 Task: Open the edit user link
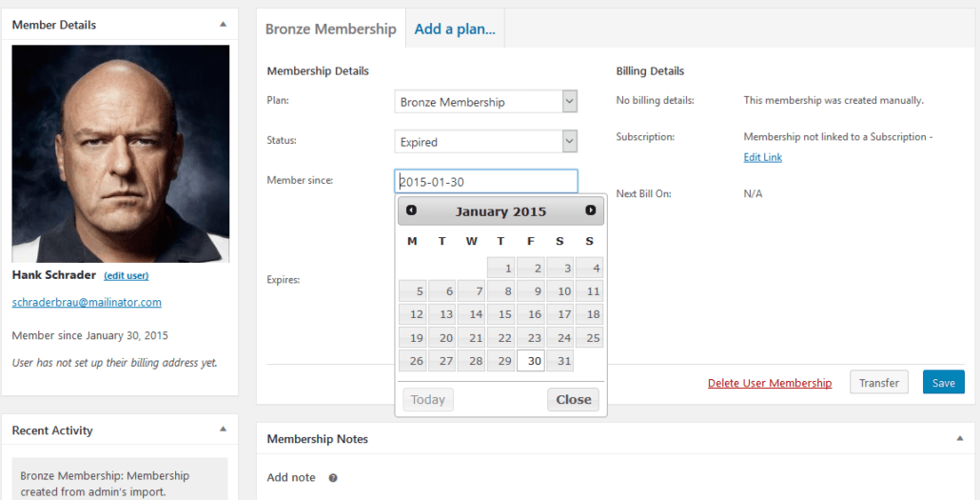(x=126, y=275)
